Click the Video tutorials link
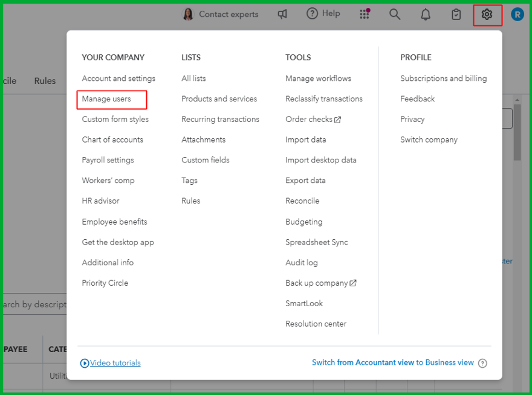Viewport: 532px width, 395px height. 115,363
